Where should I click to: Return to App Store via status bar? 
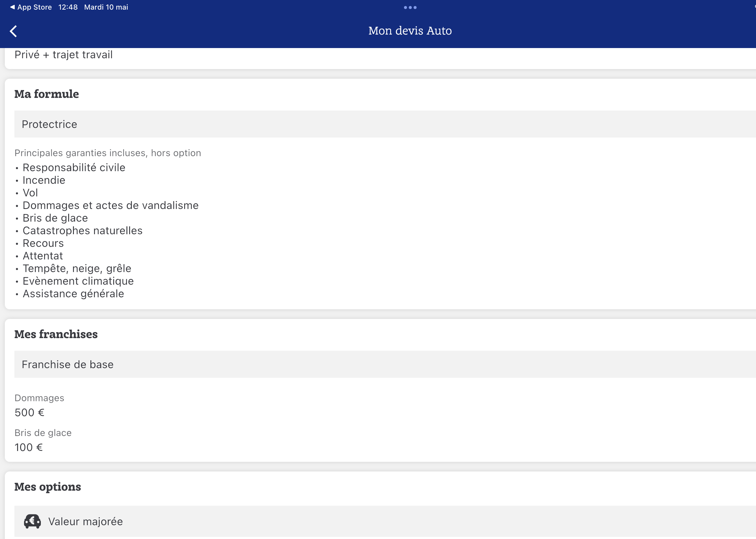pyautogui.click(x=31, y=7)
